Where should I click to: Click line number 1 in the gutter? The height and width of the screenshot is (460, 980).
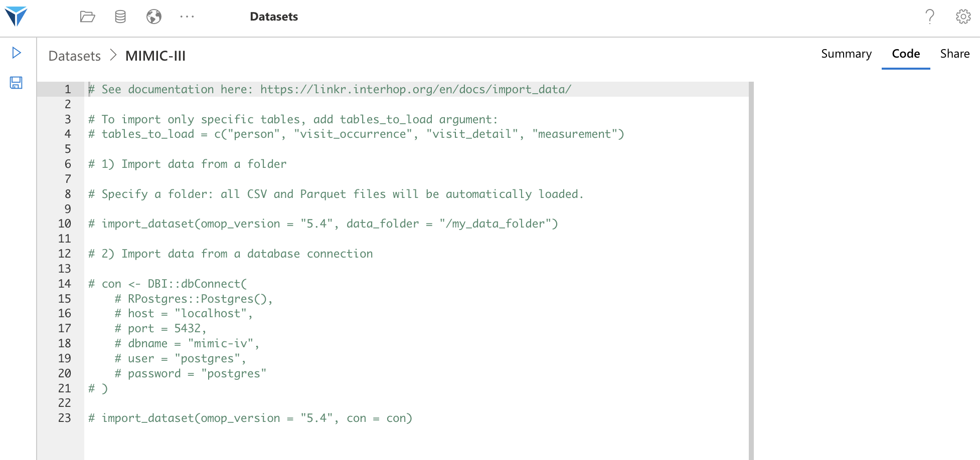pyautogui.click(x=68, y=89)
